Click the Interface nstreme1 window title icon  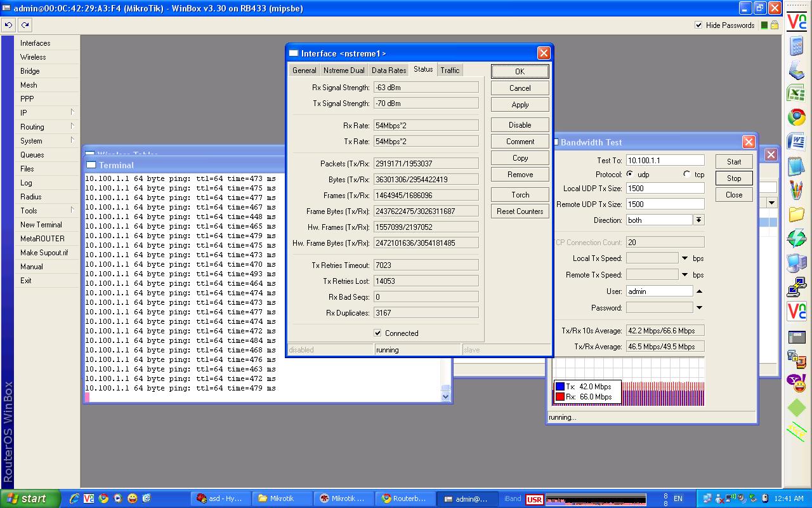(x=294, y=53)
